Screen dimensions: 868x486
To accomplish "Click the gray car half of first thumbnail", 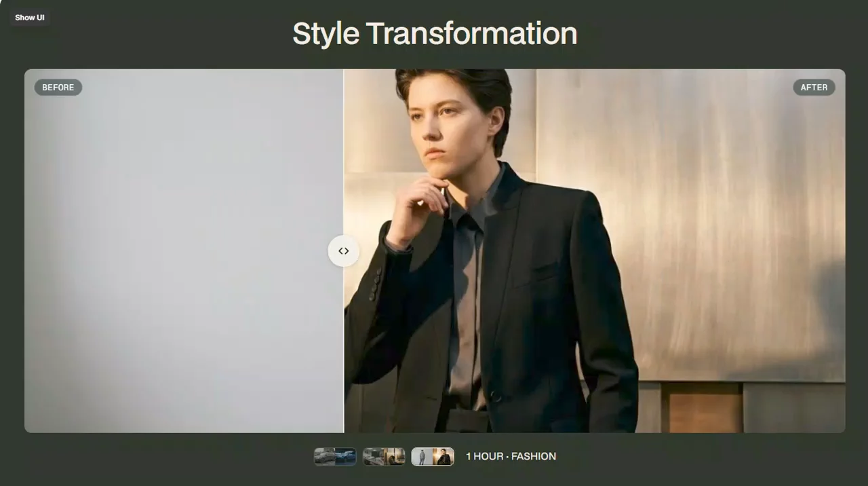I will 325,457.
